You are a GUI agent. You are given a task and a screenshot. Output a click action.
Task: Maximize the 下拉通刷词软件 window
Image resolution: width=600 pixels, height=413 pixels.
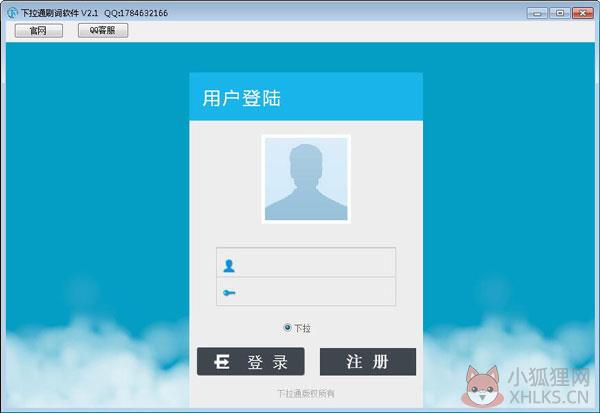(560, 13)
